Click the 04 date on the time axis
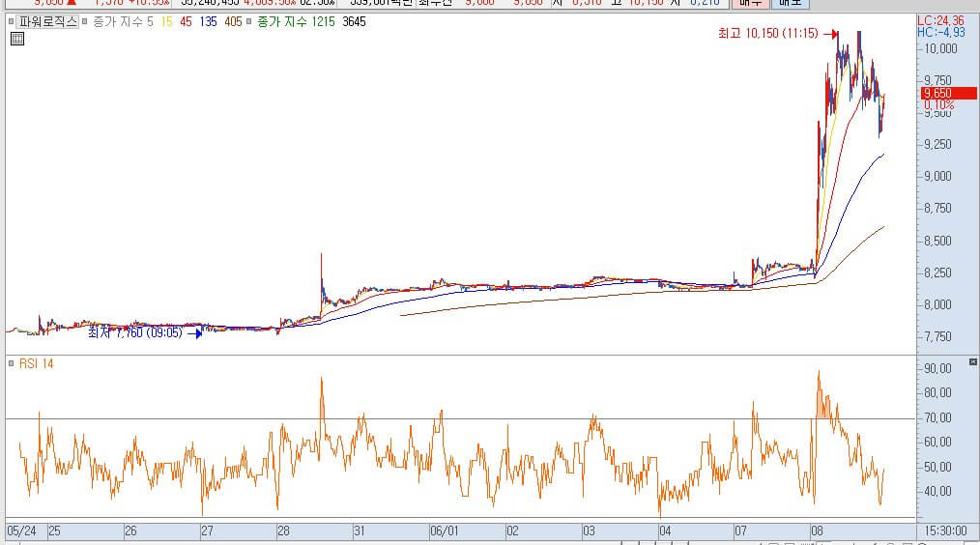 point(665,531)
